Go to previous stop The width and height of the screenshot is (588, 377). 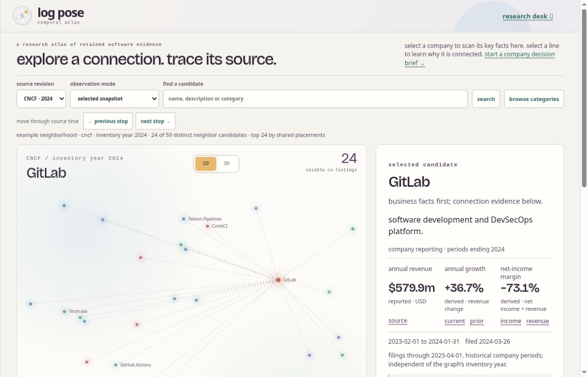(x=108, y=121)
